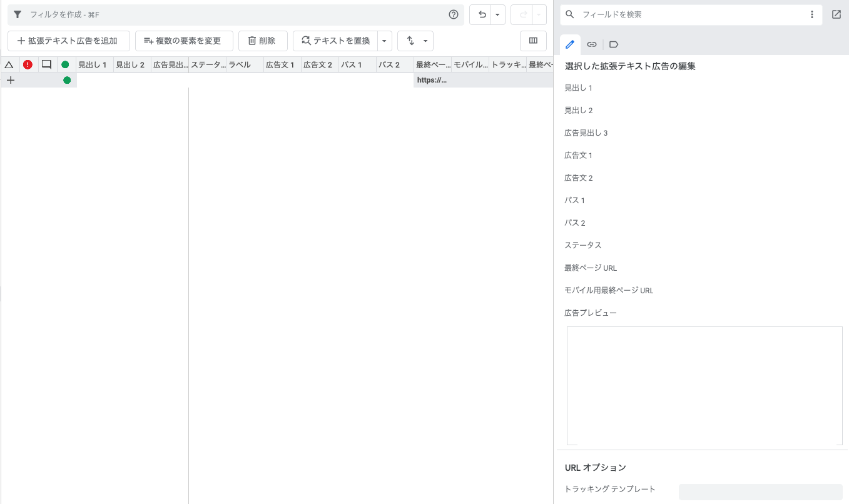Expand the undo history dropdown arrow
This screenshot has width=849, height=504.
497,15
